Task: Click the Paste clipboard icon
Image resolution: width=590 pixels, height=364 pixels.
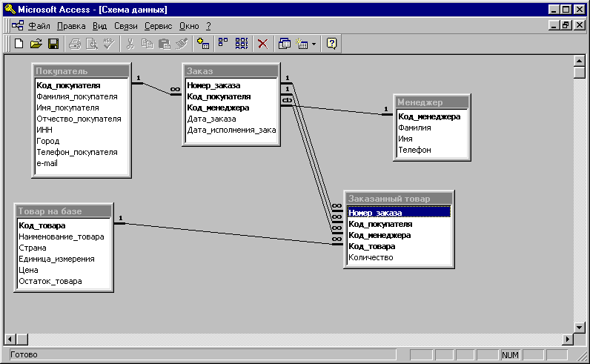Action: (165, 44)
